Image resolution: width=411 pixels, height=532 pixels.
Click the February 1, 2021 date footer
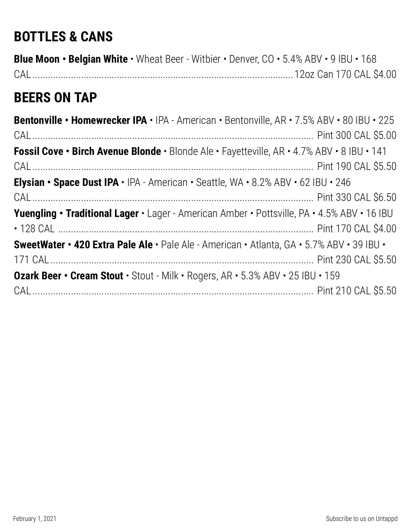coord(35,519)
